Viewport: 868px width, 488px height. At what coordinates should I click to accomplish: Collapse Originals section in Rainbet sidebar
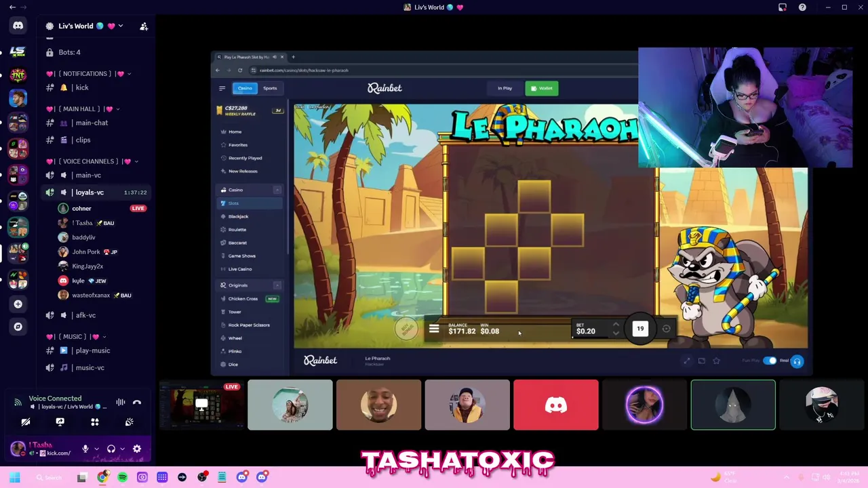pyautogui.click(x=277, y=285)
